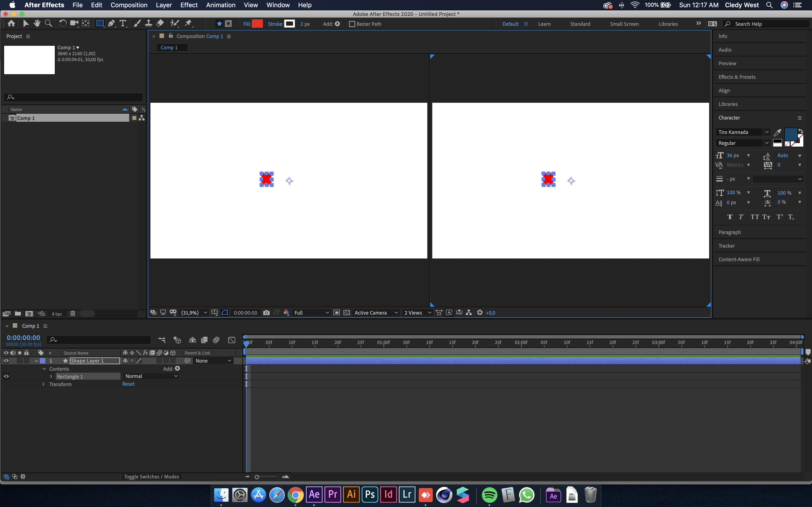Open the red Fill color swatch

click(257, 24)
